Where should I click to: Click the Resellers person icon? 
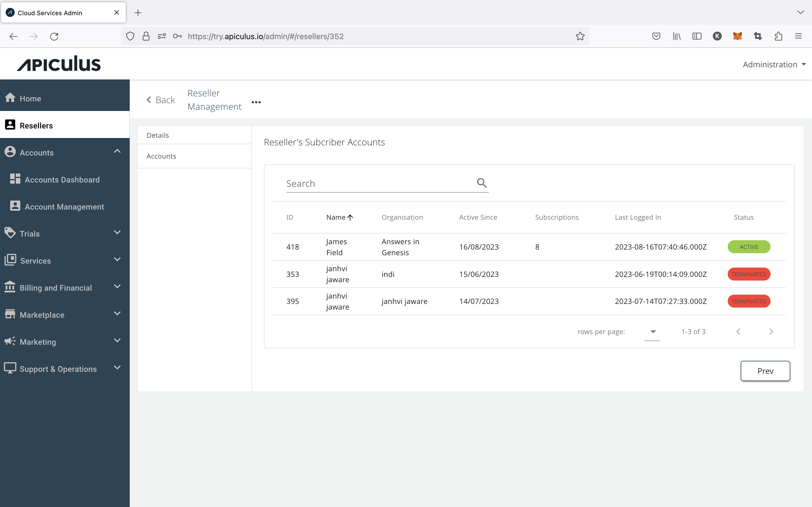coord(10,124)
